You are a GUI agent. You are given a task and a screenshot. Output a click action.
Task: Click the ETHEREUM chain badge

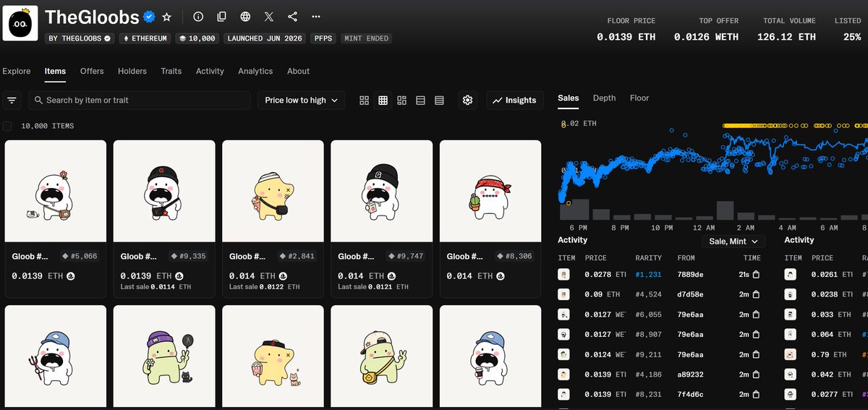point(147,38)
